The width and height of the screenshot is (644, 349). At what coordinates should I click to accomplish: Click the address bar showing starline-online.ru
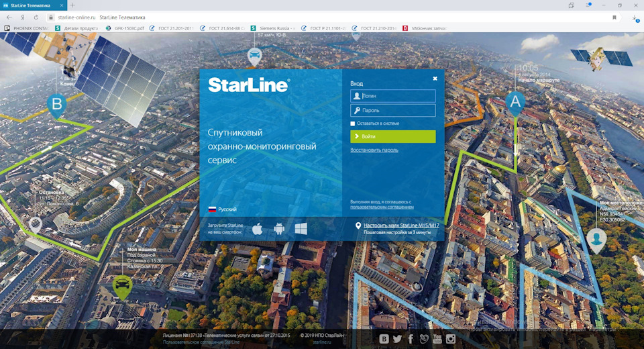click(329, 17)
